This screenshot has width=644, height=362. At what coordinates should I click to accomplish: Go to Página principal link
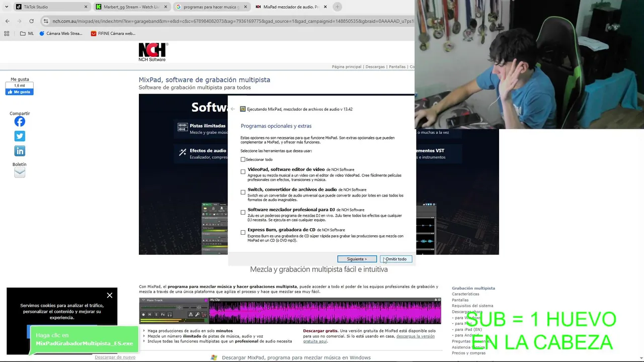pyautogui.click(x=347, y=66)
